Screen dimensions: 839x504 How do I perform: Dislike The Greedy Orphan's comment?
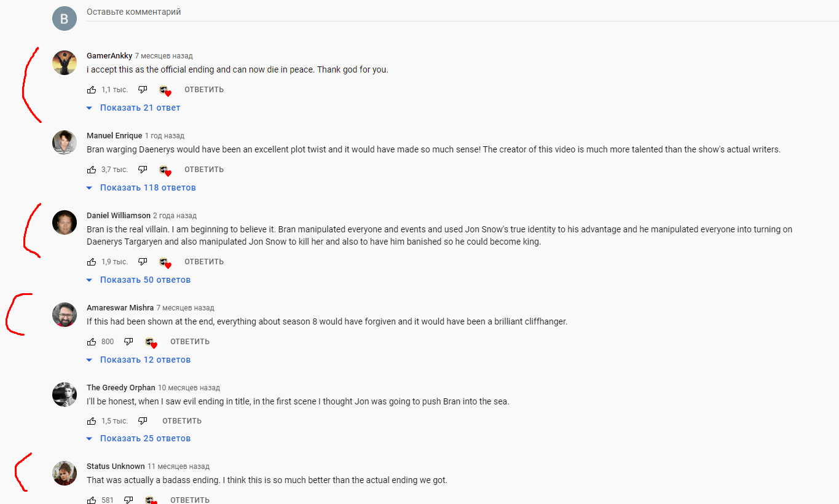[x=143, y=421]
